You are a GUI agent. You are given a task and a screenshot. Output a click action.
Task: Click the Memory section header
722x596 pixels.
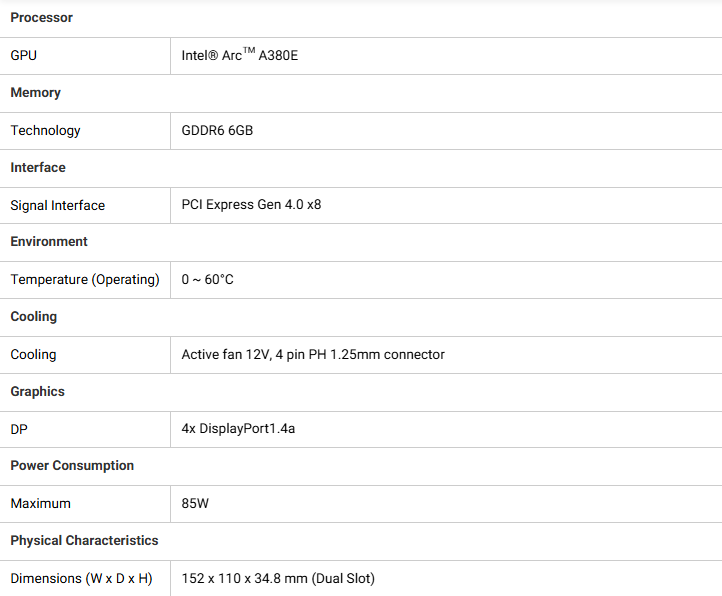pos(36,93)
